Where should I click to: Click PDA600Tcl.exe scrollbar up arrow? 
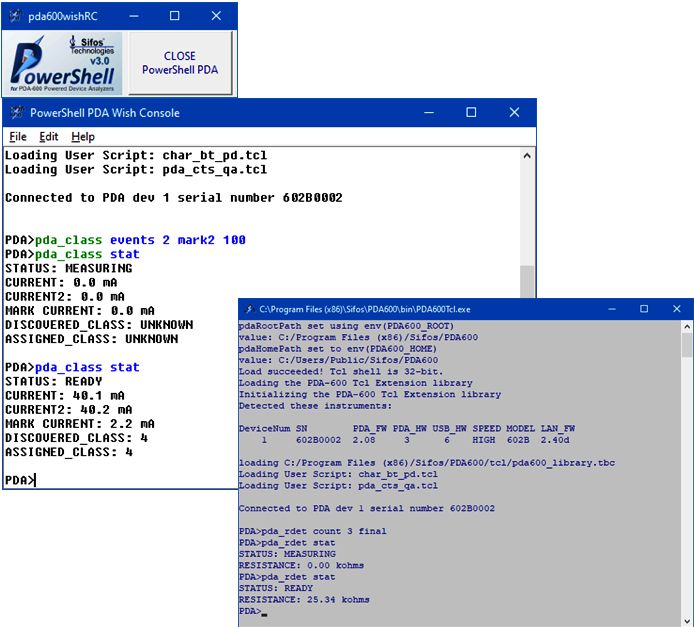[686, 327]
